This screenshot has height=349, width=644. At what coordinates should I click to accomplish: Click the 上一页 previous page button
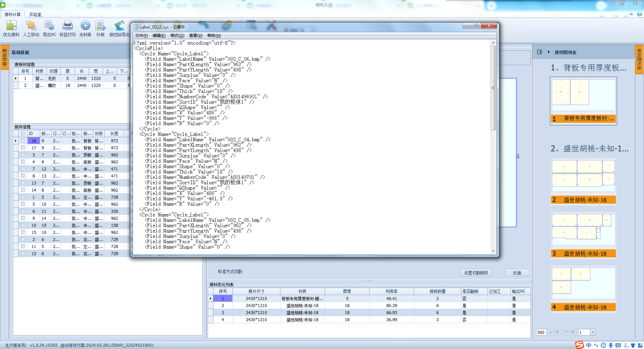(x=554, y=332)
